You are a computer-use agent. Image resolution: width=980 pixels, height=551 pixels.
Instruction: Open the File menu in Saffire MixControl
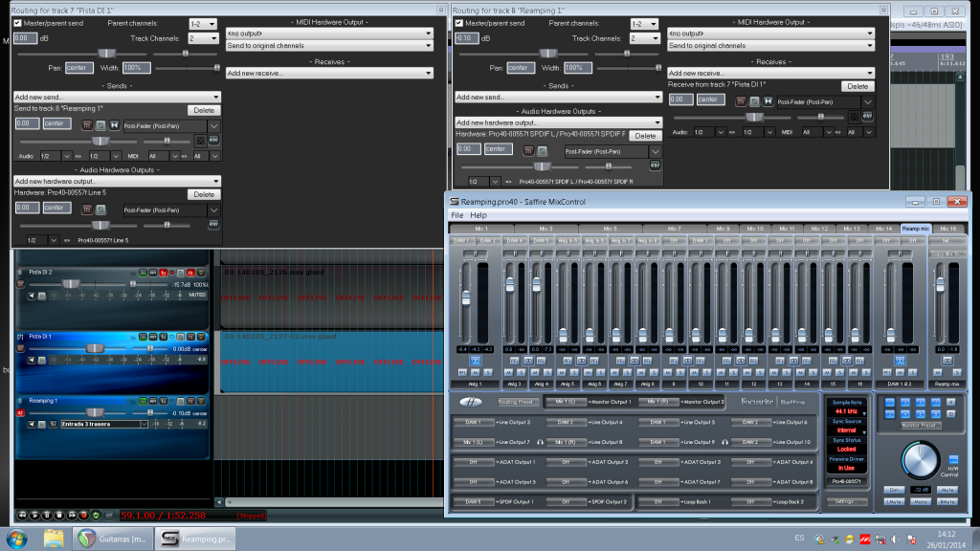coord(457,215)
